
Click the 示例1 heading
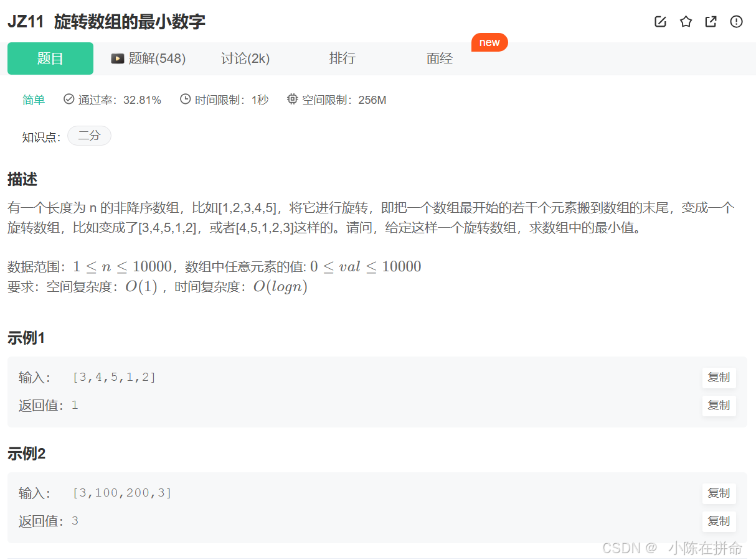26,338
